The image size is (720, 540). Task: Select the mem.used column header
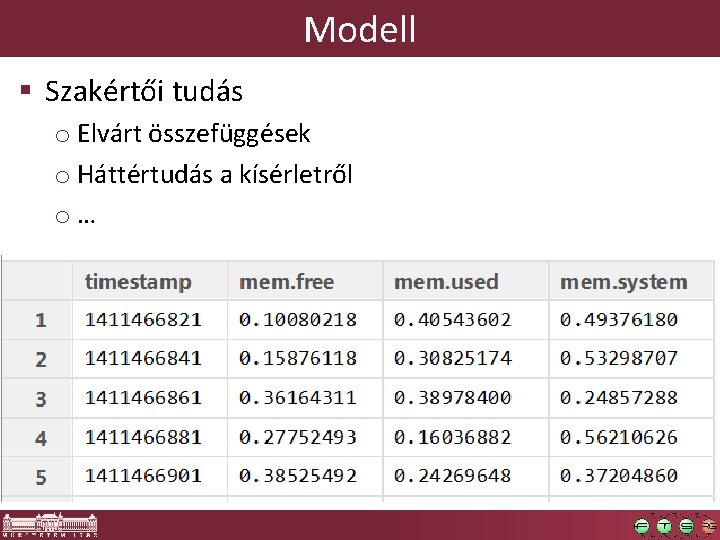pos(466,281)
